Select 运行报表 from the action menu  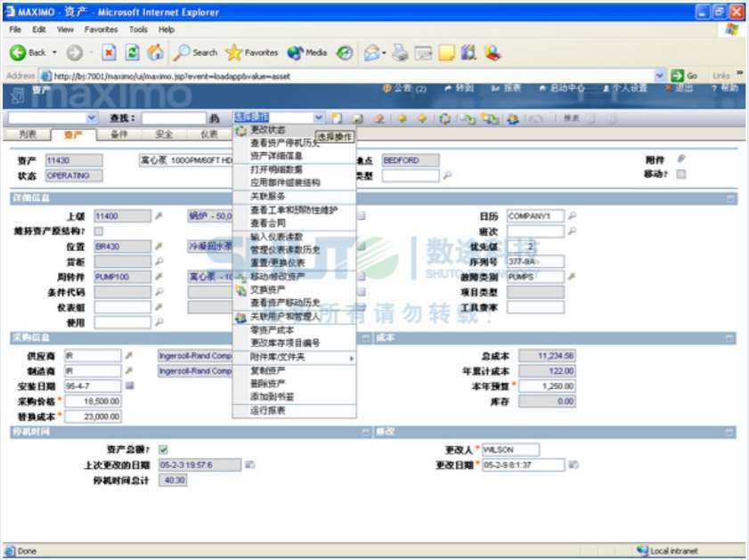pos(294,410)
